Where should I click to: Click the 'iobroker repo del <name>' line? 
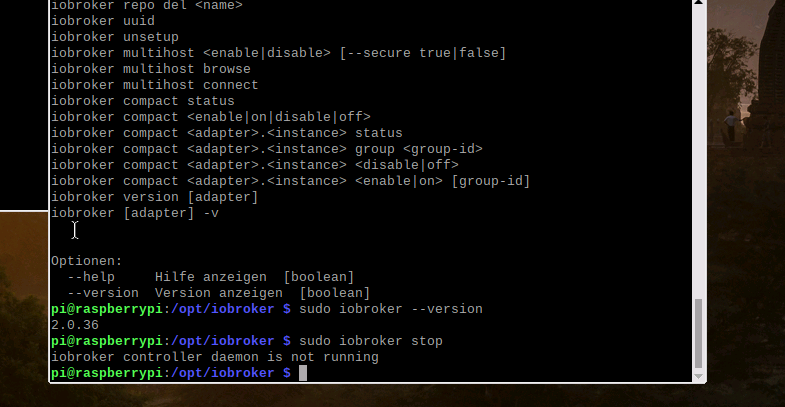pos(147,5)
